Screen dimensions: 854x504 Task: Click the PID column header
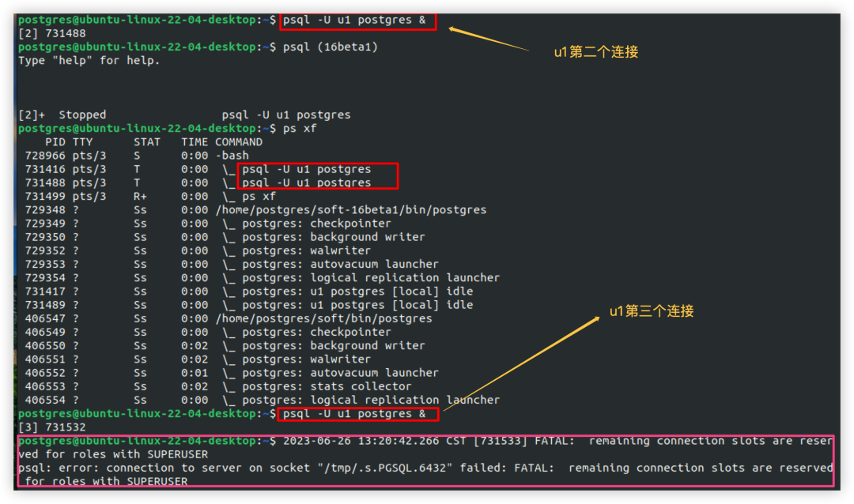(x=55, y=142)
